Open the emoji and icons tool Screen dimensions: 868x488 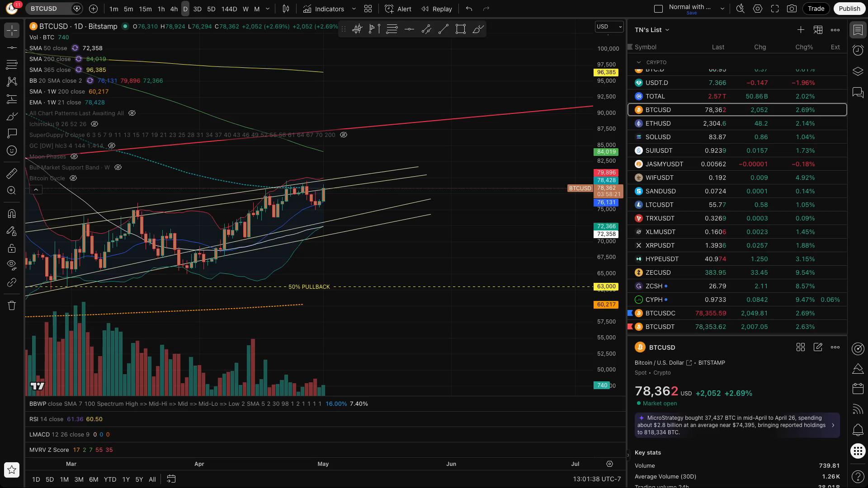[x=12, y=150]
